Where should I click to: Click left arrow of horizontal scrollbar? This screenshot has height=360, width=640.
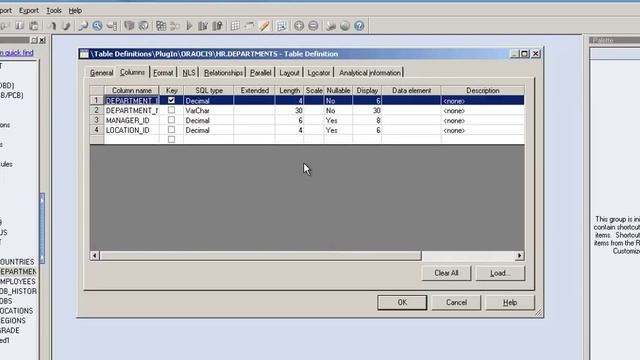coord(95,256)
